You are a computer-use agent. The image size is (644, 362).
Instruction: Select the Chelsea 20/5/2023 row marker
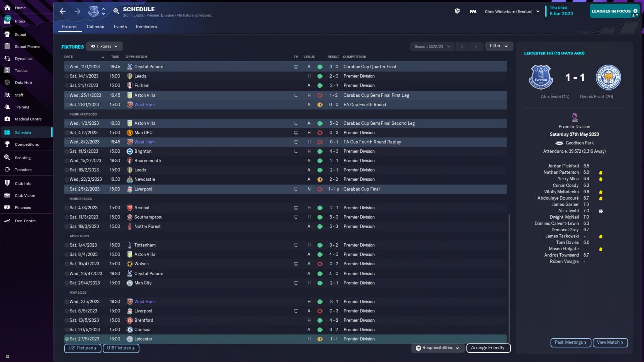tap(67, 330)
